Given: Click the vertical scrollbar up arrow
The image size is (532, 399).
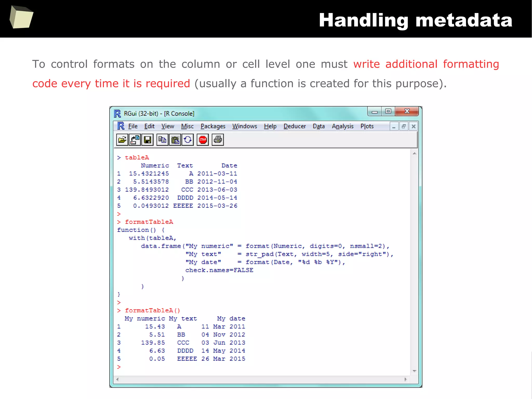Looking at the screenshot, I should tap(415, 154).
